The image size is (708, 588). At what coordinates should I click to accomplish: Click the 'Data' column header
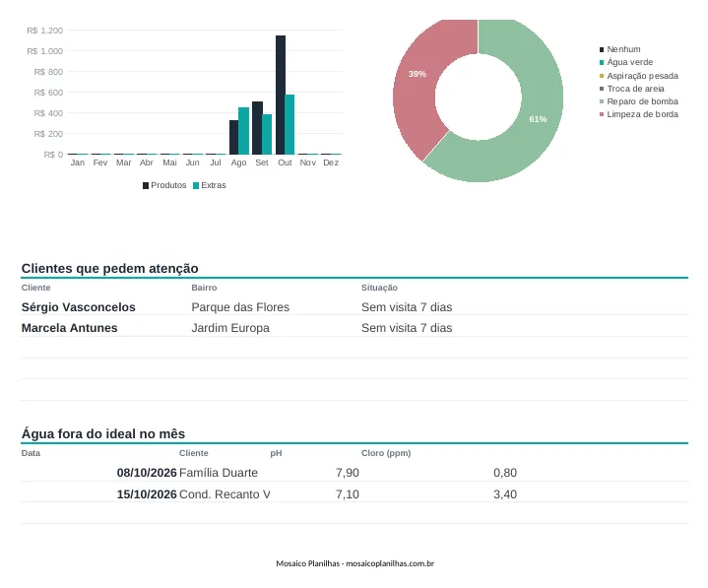[x=31, y=453]
